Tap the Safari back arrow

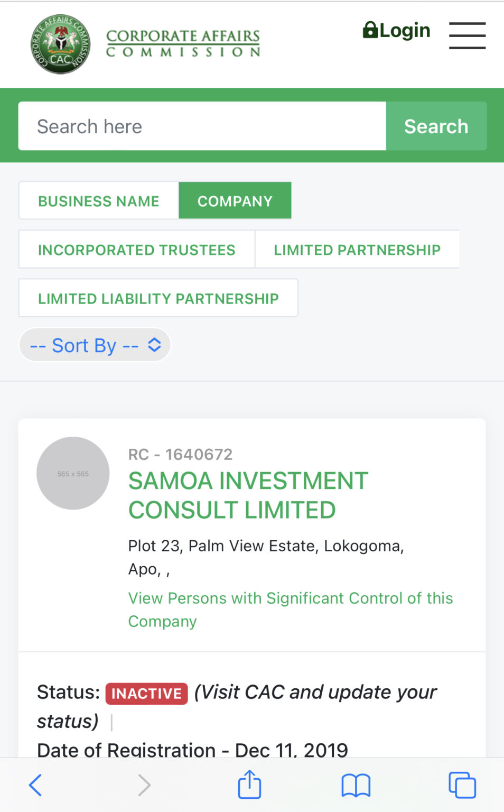pyautogui.click(x=35, y=785)
